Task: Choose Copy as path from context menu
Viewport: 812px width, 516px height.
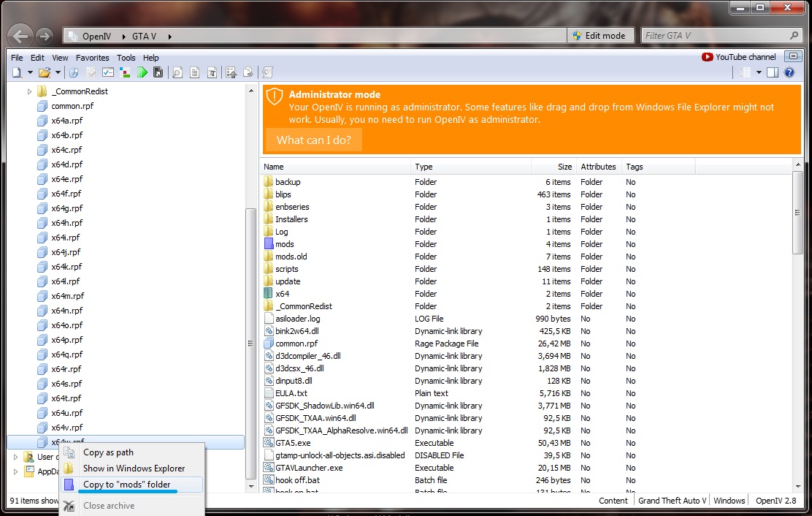Action: 132,452
